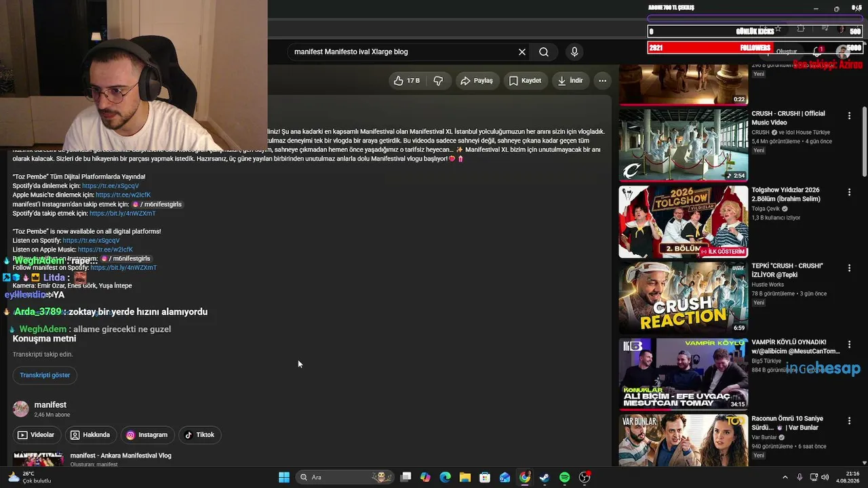Viewport: 868px width, 488px height.
Task: Open the weather widget showing 26°C
Action: pos(28,477)
